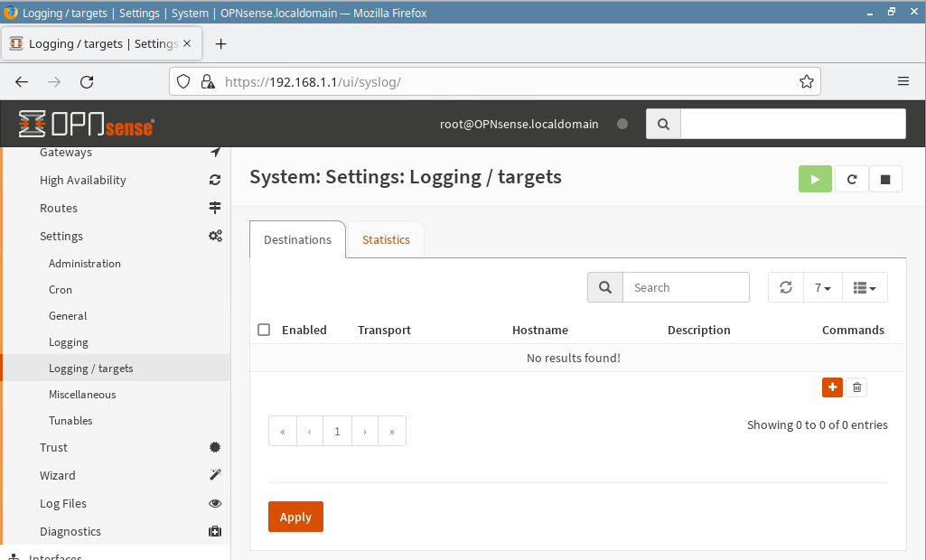Switch to the Statistics tab
926x560 pixels.
pos(386,240)
